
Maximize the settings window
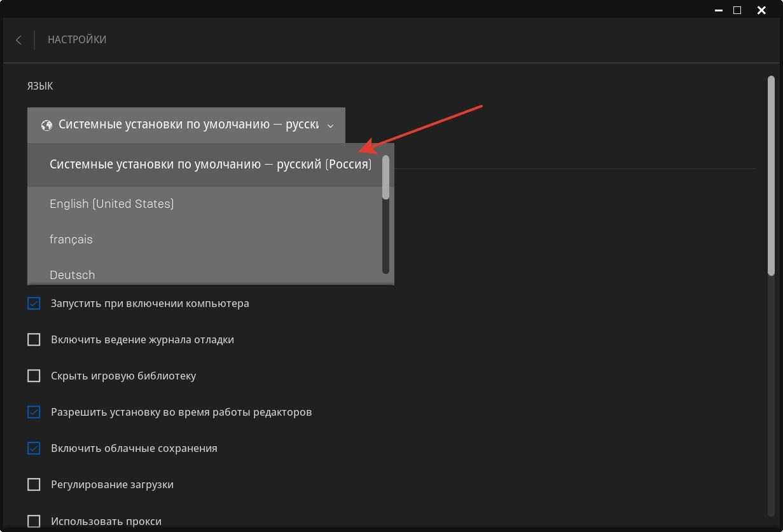click(737, 10)
